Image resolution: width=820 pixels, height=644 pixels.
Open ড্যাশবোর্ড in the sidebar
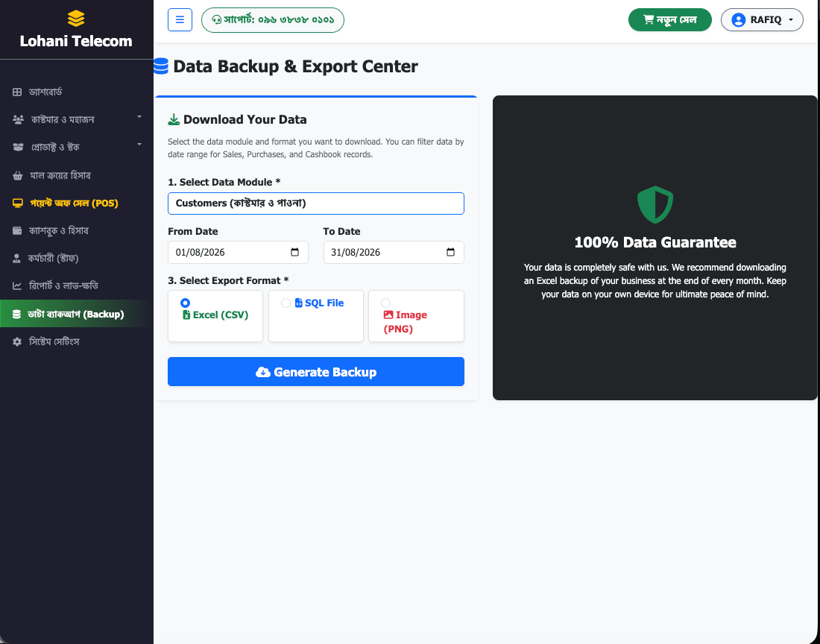click(77, 92)
